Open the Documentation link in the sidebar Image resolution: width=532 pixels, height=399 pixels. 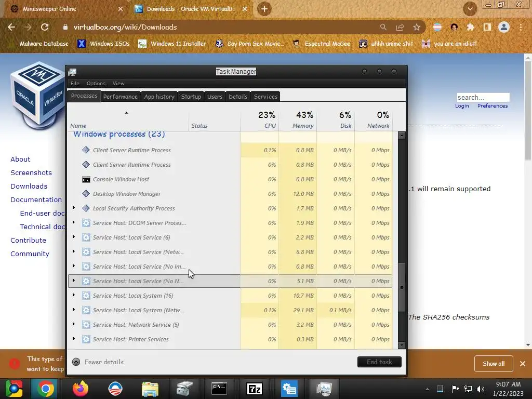point(36,200)
